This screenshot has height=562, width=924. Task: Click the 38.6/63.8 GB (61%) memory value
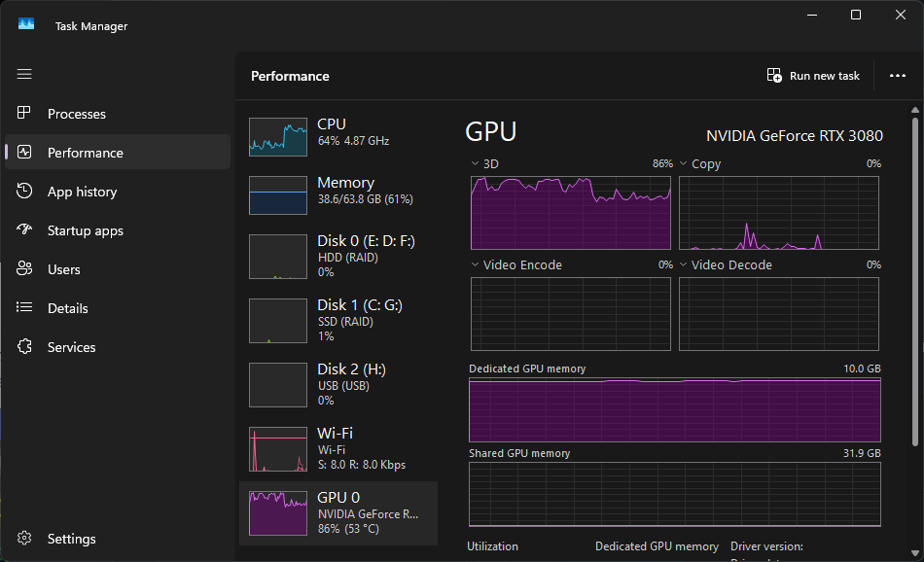366,199
